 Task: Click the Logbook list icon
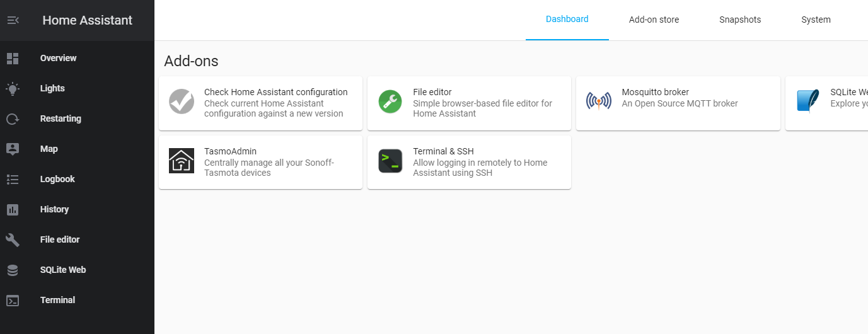click(13, 179)
